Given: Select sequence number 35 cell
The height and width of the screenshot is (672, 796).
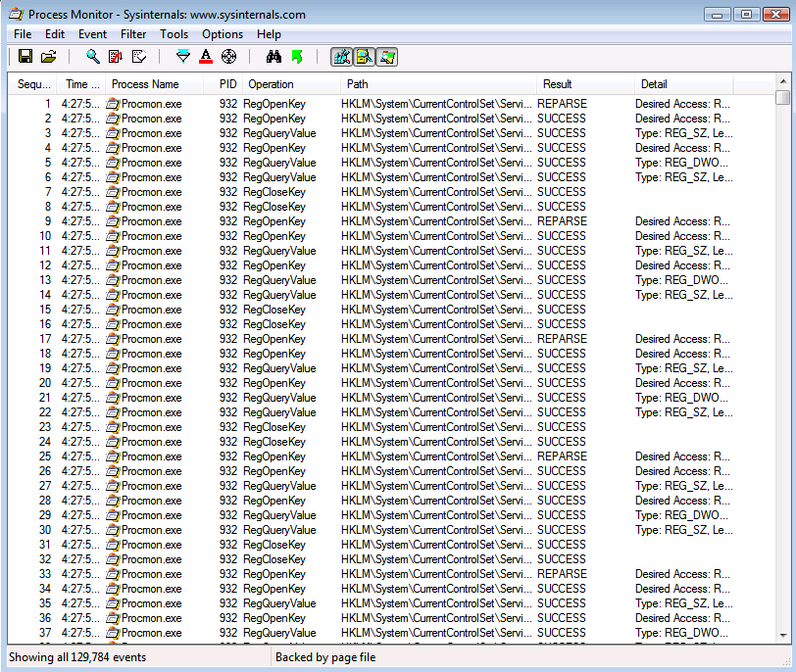Looking at the screenshot, I should (45, 604).
